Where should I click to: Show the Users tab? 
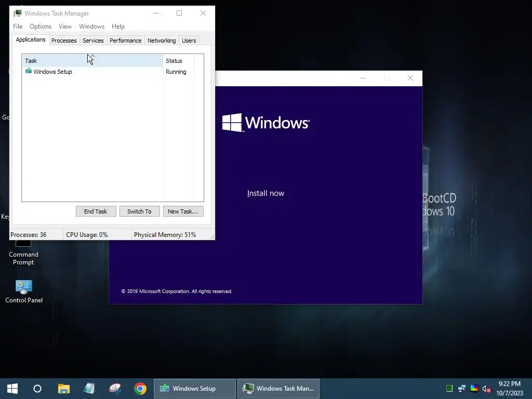tap(189, 41)
